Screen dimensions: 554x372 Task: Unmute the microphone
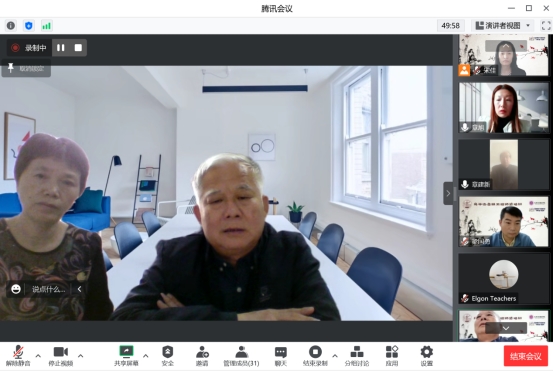[18, 356]
